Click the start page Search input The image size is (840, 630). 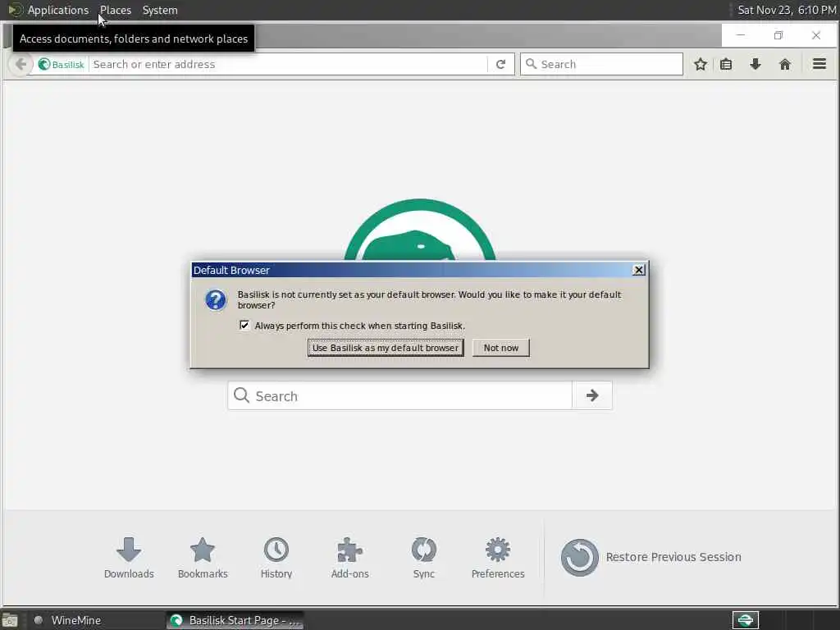(400, 395)
